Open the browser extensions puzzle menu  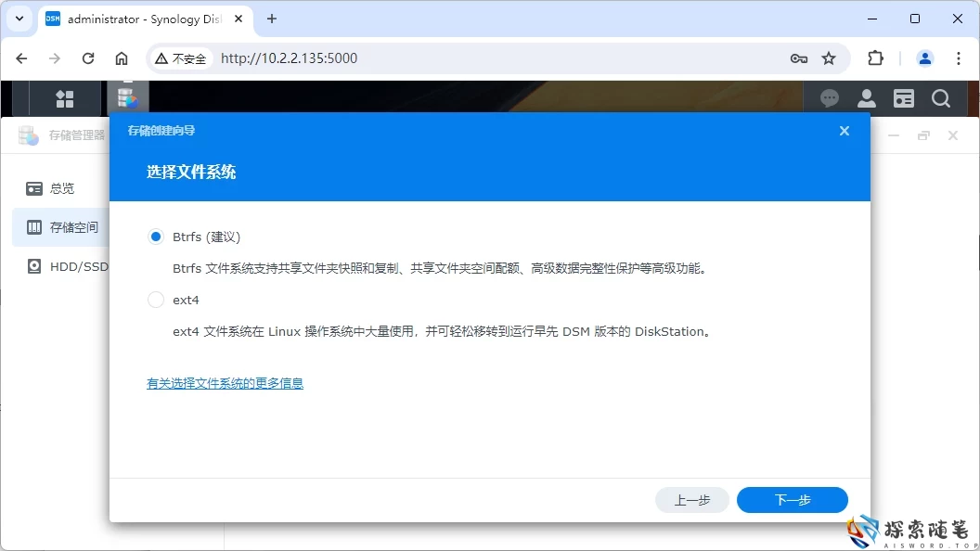(x=875, y=58)
